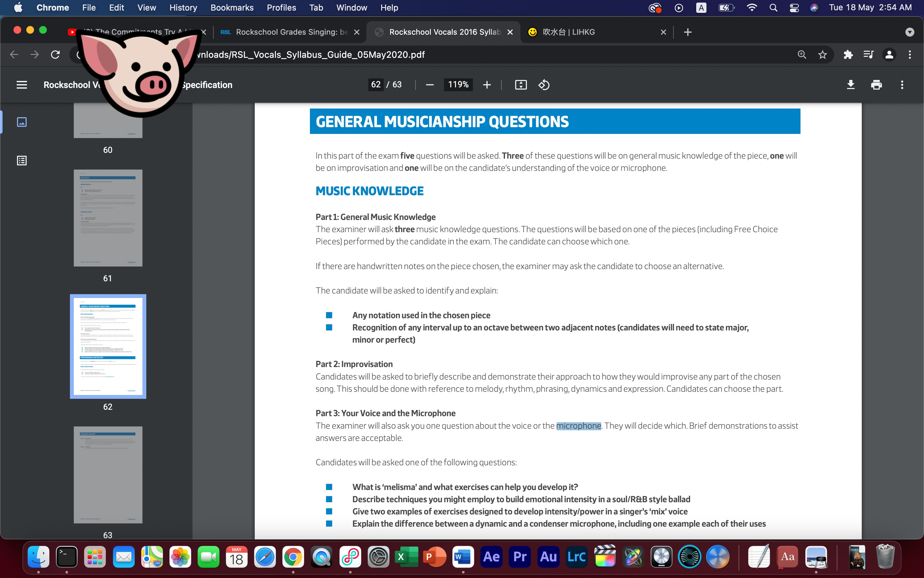Viewport: 924px width, 578px height.
Task: Close the LIHKG tab
Action: coord(663,32)
